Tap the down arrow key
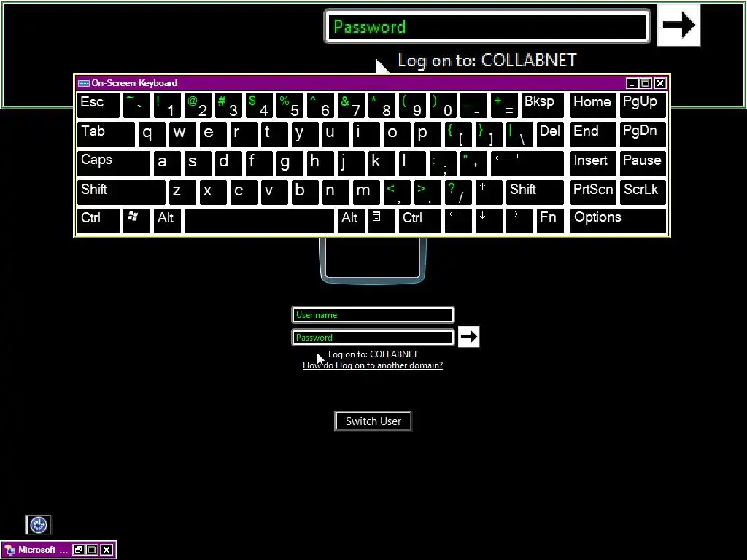 click(489, 221)
